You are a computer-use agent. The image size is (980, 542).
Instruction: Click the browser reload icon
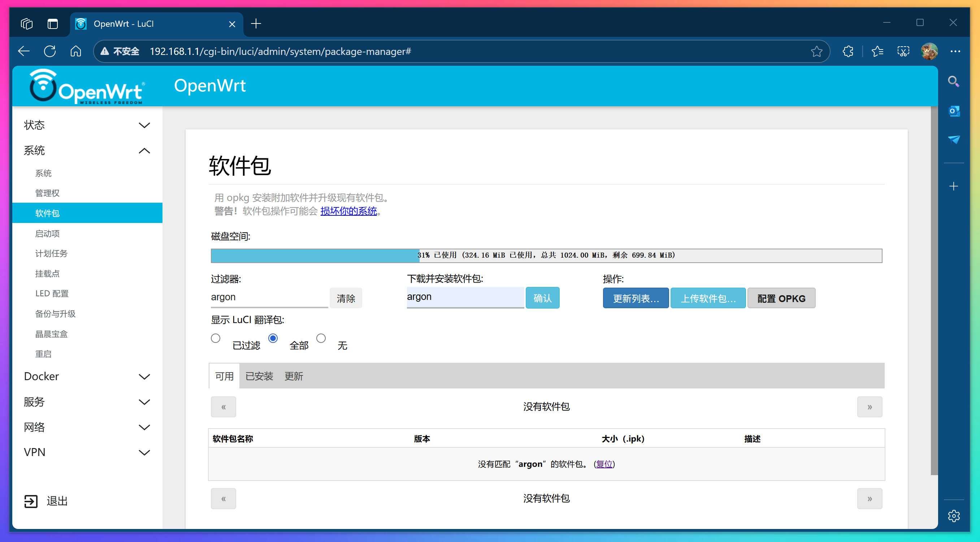point(50,51)
